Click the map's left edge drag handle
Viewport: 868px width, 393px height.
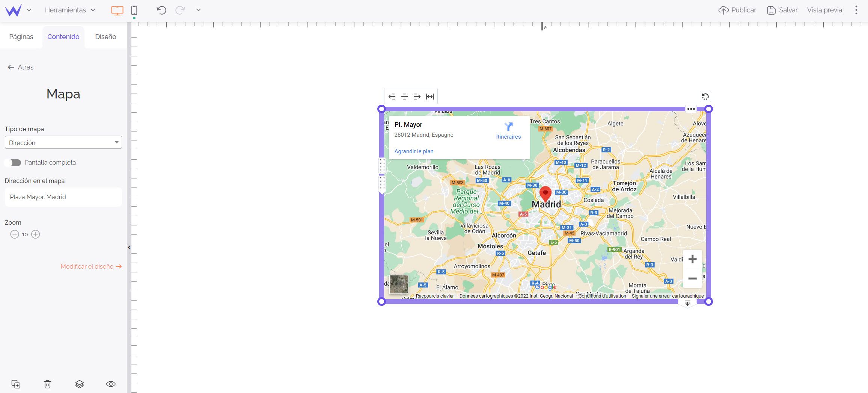point(382,175)
